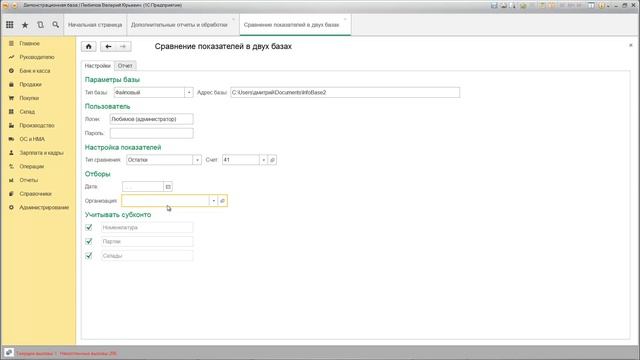Click the Логин input field
The image size is (640, 360).
click(x=151, y=119)
